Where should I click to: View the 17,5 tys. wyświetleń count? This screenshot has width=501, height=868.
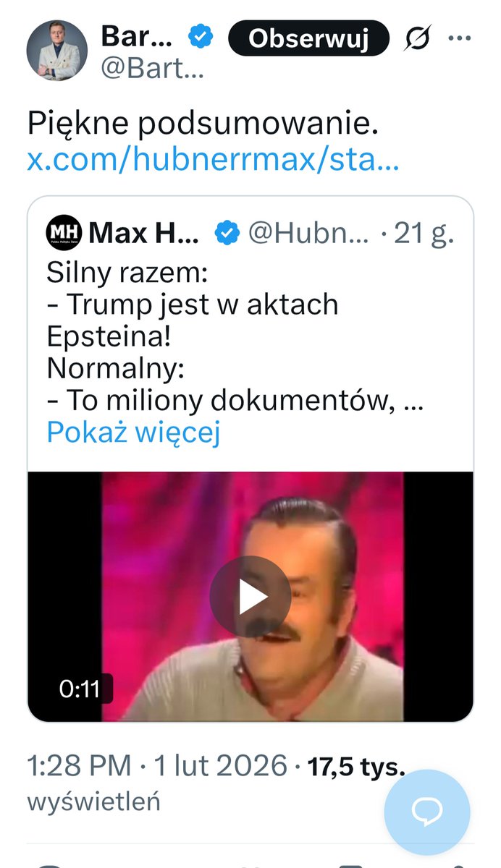coord(216,784)
